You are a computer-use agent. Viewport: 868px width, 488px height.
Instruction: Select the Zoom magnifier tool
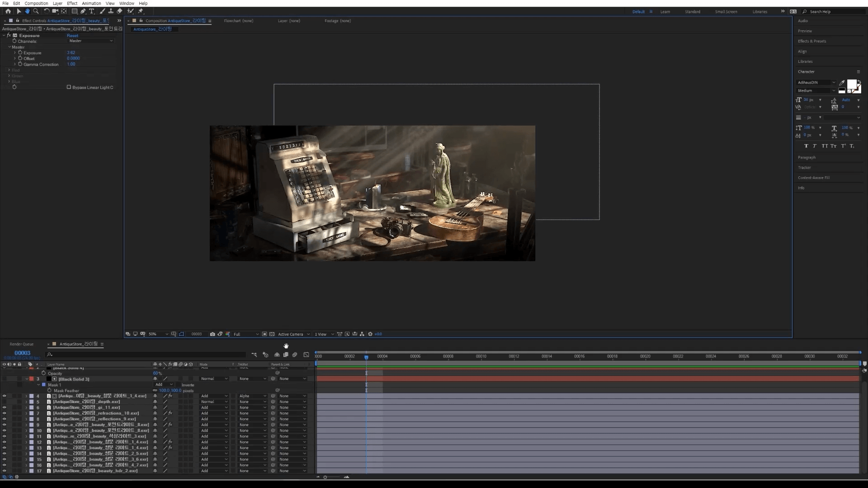coord(36,11)
